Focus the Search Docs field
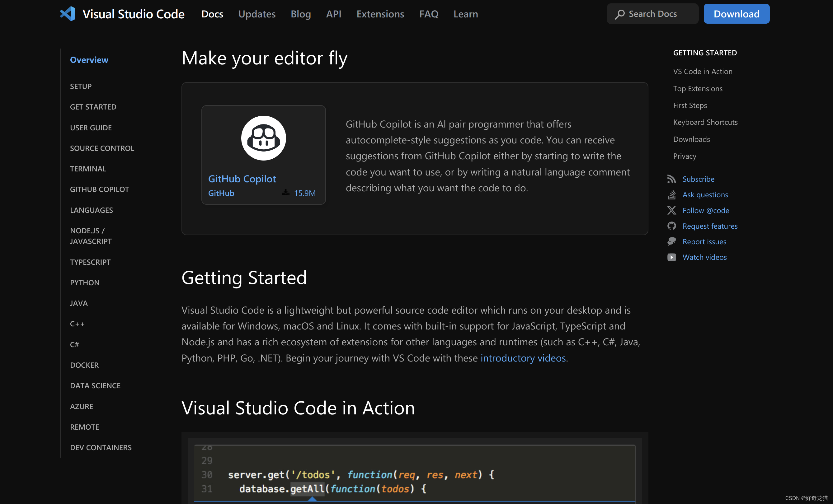The image size is (833, 504). [652, 14]
